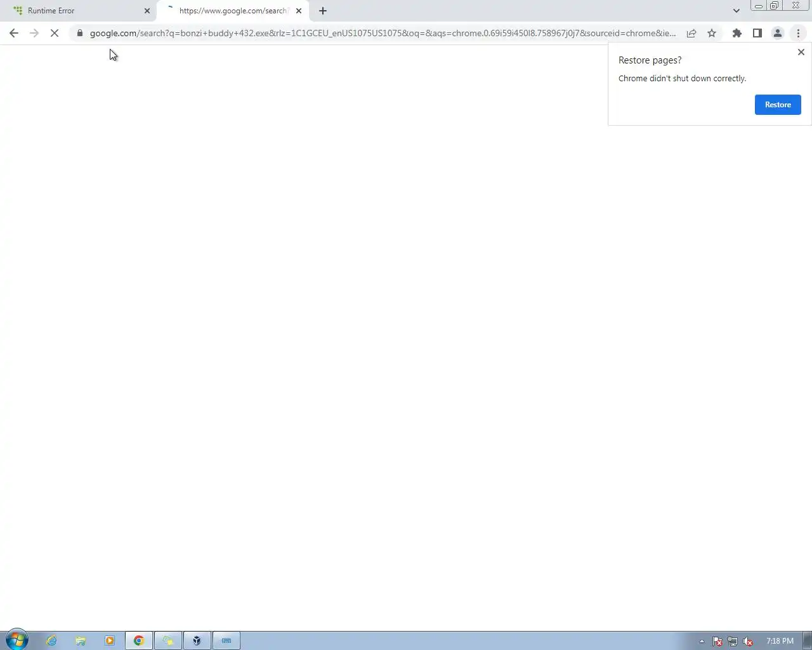Bookmark this page with star icon

click(x=712, y=33)
